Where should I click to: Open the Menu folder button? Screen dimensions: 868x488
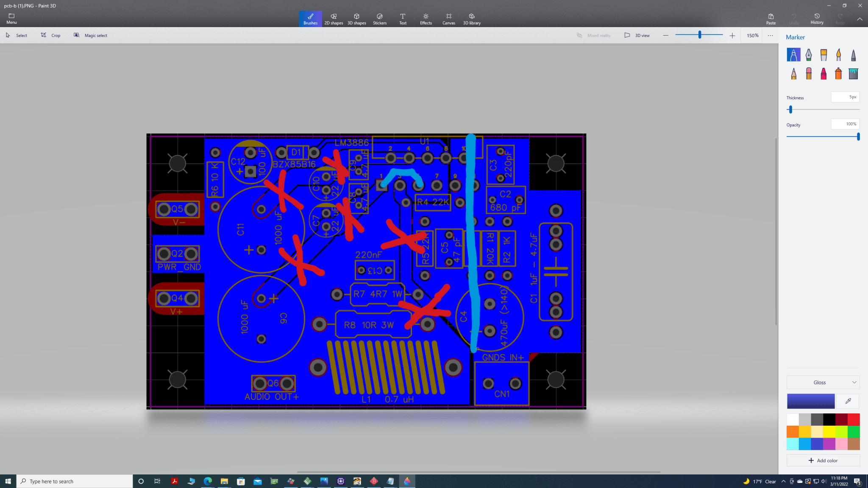pos(11,19)
